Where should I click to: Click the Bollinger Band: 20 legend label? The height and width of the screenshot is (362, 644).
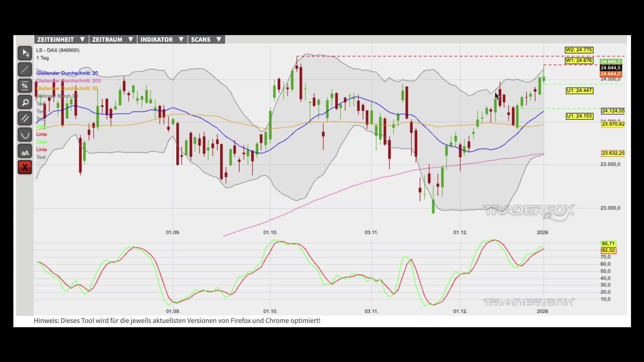(57, 96)
